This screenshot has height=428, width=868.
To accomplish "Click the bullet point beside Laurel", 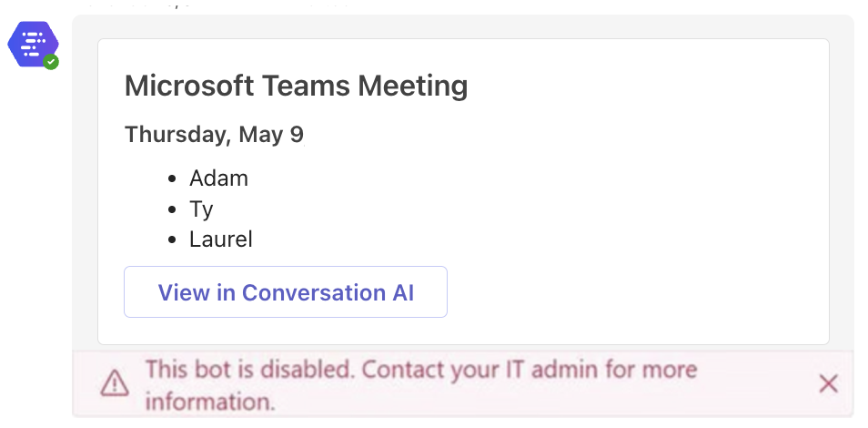I will (173, 240).
